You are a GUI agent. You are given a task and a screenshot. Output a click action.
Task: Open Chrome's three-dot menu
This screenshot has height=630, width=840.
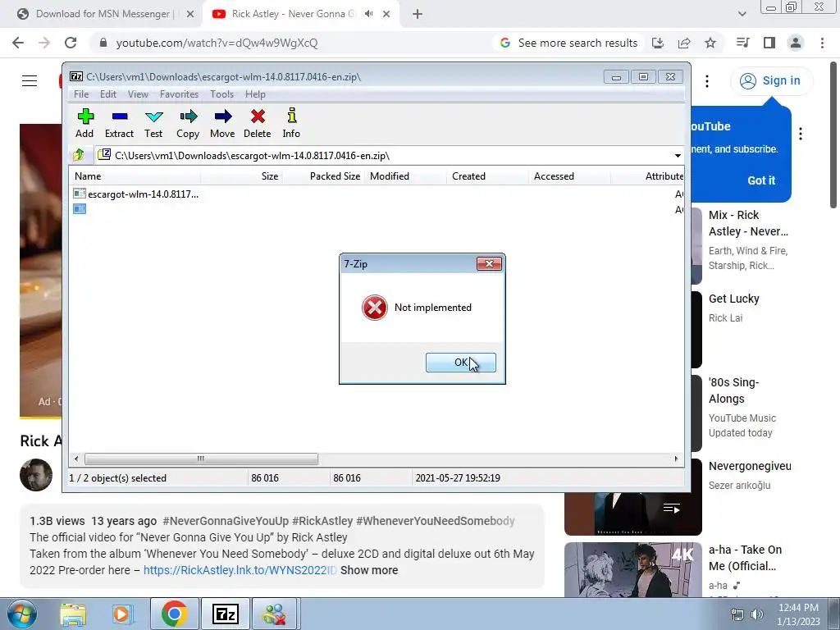[822, 43]
